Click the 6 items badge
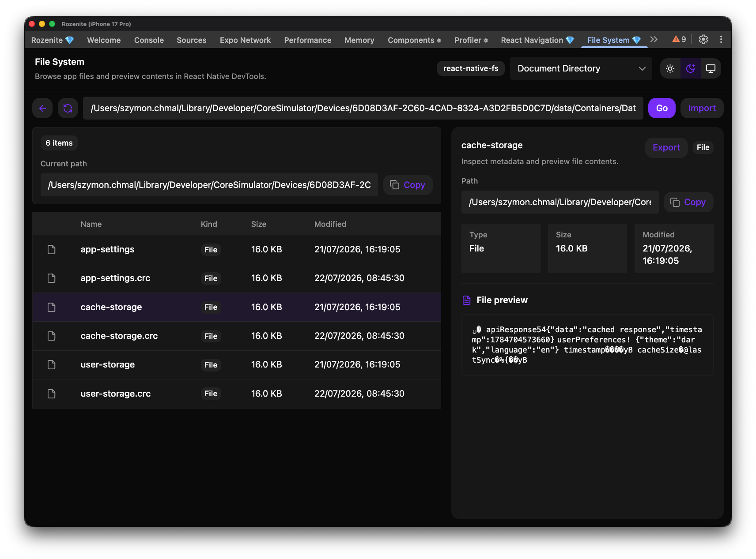The width and height of the screenshot is (756, 559). tap(59, 143)
